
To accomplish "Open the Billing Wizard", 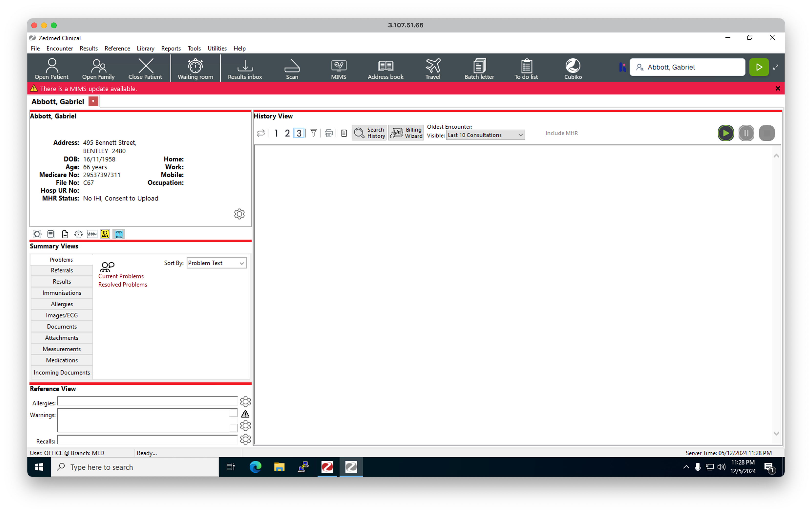I will click(406, 133).
